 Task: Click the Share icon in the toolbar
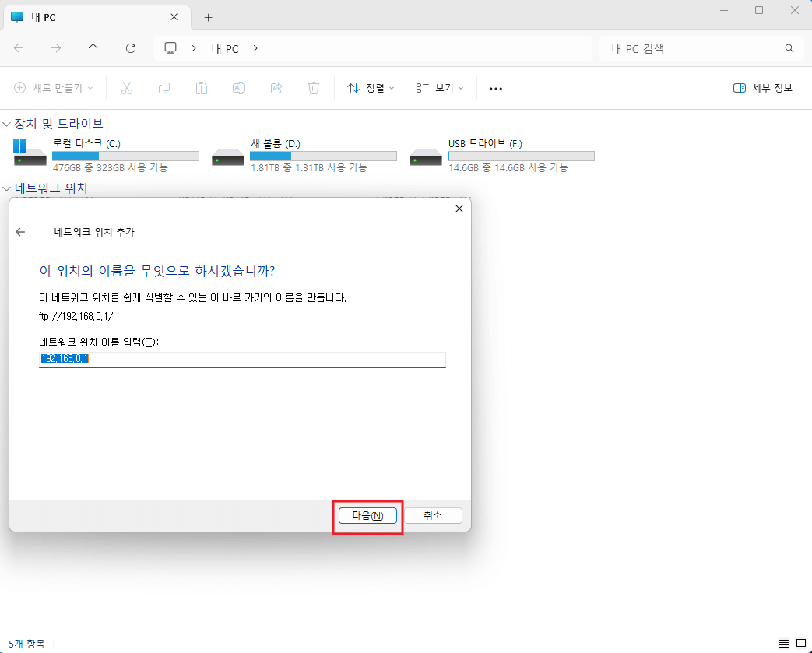[x=276, y=88]
